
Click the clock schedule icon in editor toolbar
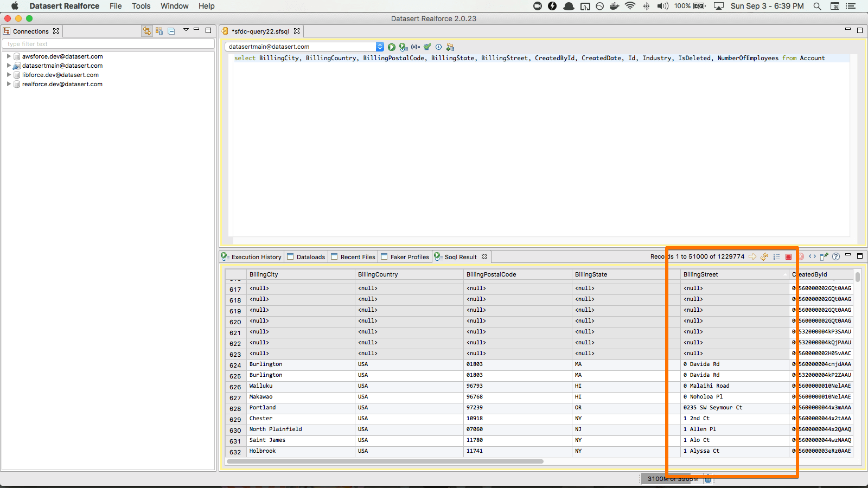pyautogui.click(x=439, y=47)
